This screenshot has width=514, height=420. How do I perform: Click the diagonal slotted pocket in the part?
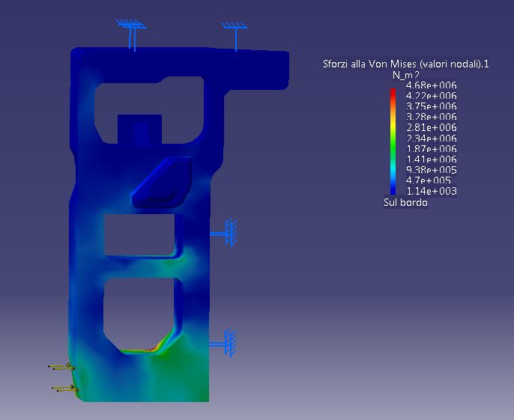(x=162, y=181)
